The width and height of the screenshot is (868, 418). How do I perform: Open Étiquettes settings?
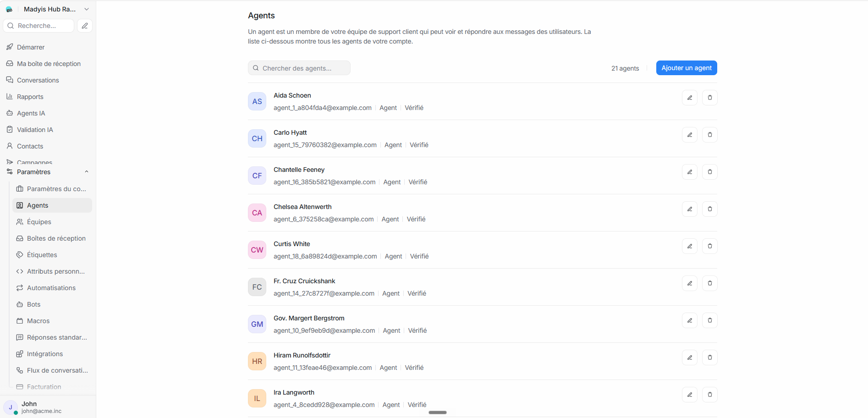(52, 255)
